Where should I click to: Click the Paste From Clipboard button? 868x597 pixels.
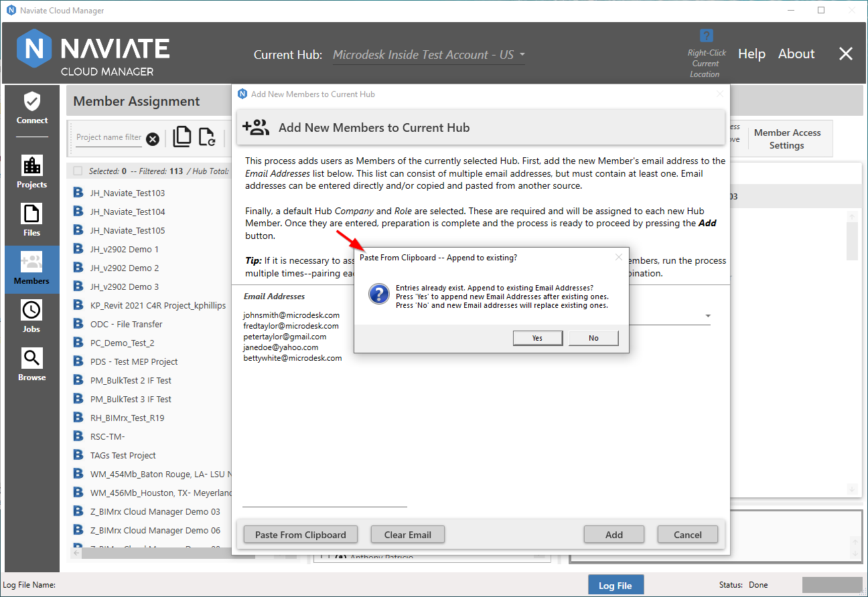301,535
